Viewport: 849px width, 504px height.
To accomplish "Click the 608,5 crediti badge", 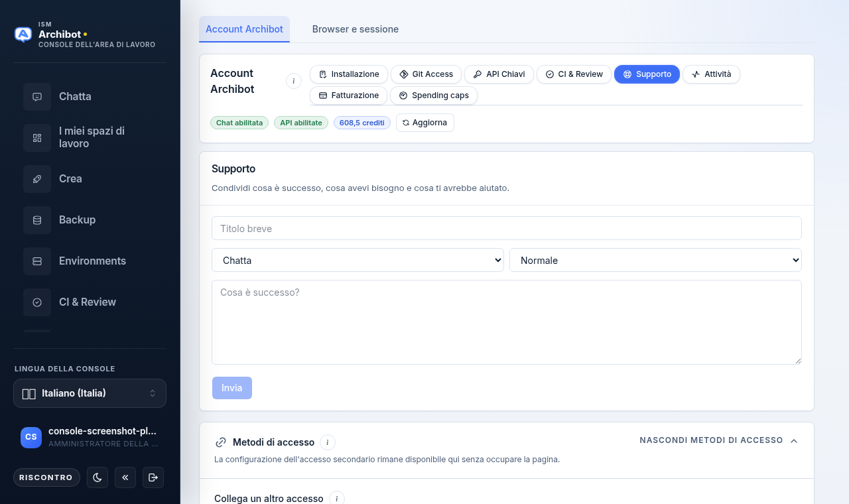I will 362,123.
